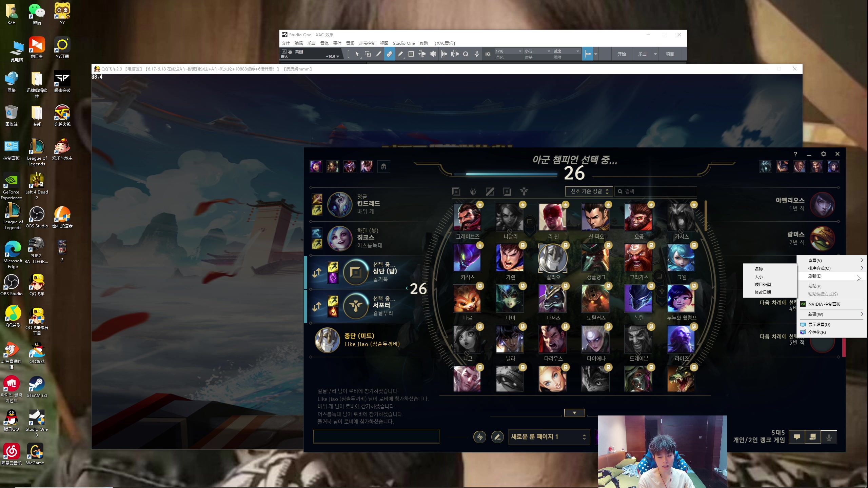Open the 새로운 룬 페이지 1 dropdown
Image resolution: width=868 pixels, height=488 pixels.
coord(549,437)
